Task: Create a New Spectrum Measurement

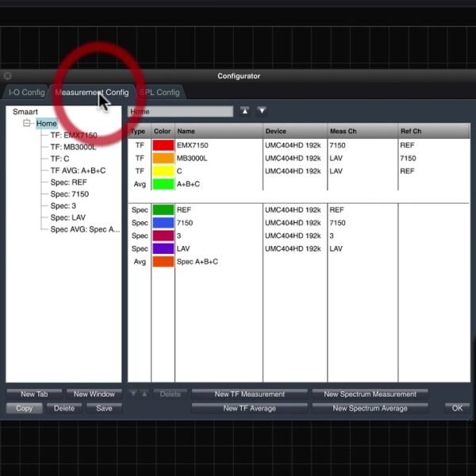Action: click(370, 394)
